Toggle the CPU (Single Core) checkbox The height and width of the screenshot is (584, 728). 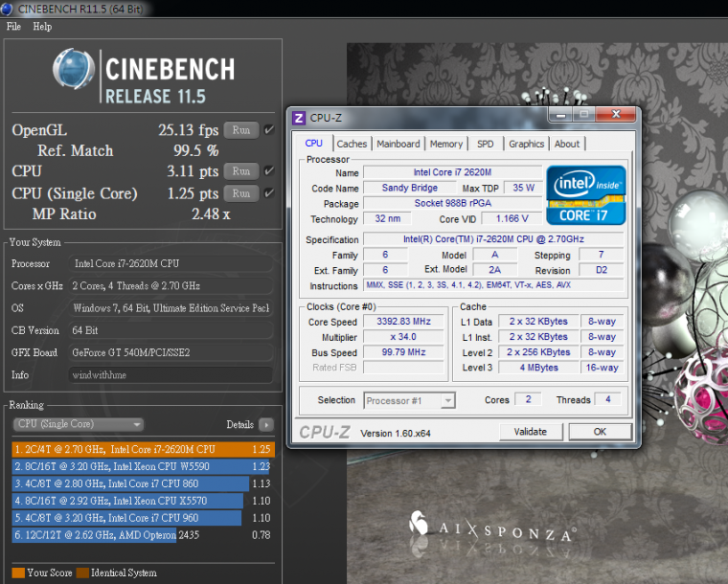[270, 192]
